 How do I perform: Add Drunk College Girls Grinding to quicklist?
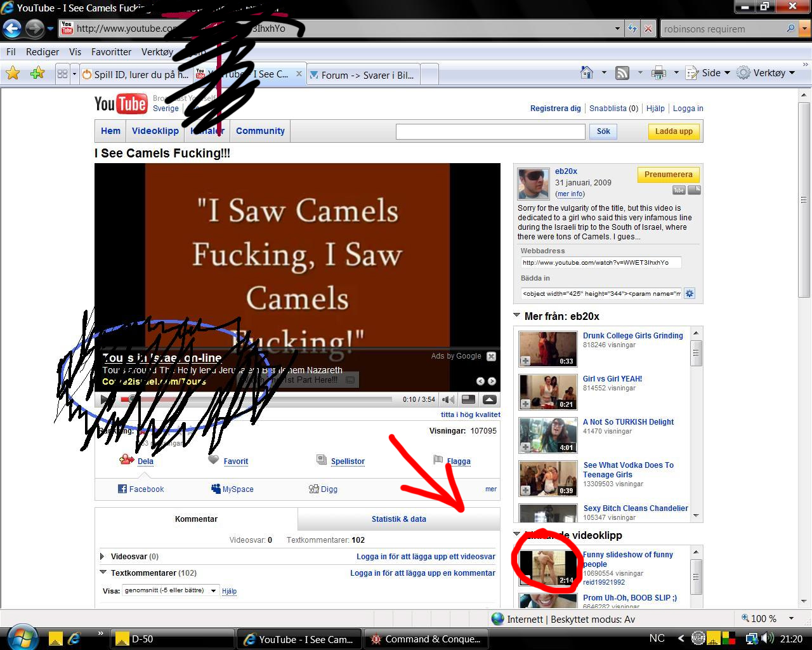525,361
